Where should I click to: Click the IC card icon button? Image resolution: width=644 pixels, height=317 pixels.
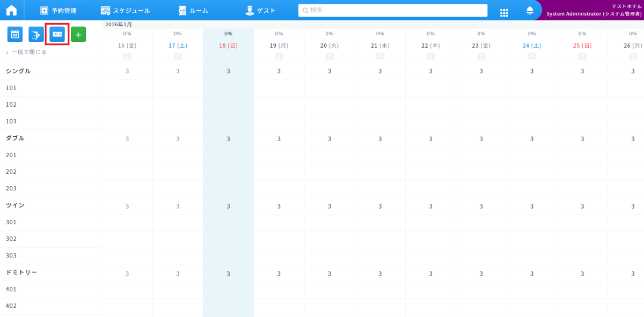(x=57, y=34)
